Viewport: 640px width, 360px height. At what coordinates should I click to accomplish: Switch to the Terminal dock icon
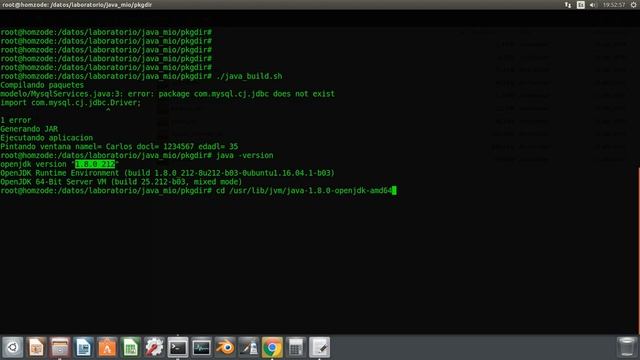pyautogui.click(x=178, y=347)
